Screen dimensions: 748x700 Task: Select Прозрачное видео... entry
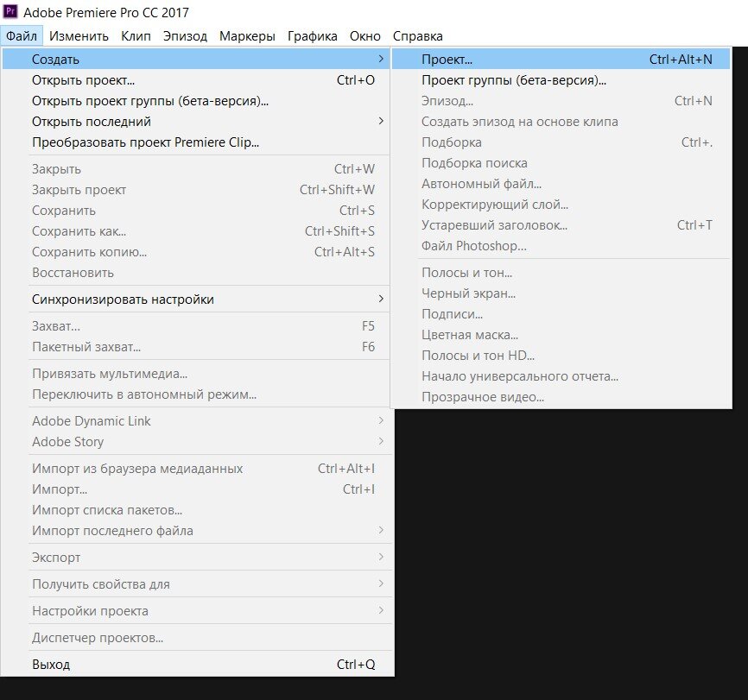(x=561, y=397)
